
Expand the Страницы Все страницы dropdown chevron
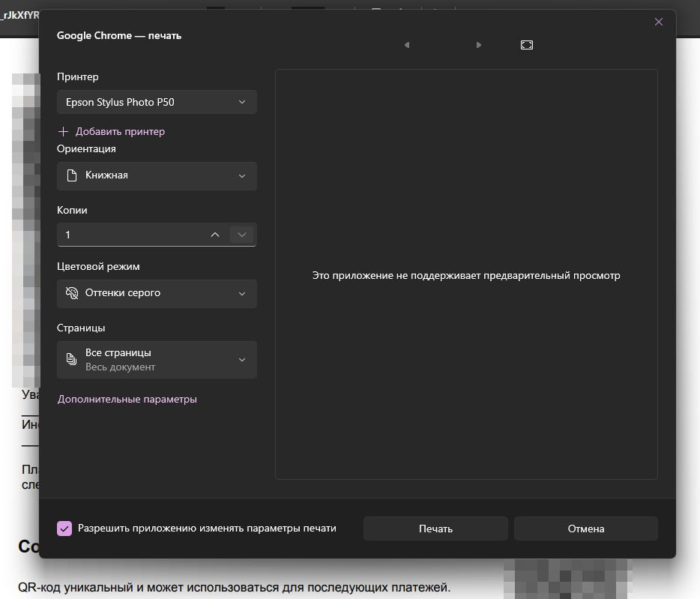(242, 360)
